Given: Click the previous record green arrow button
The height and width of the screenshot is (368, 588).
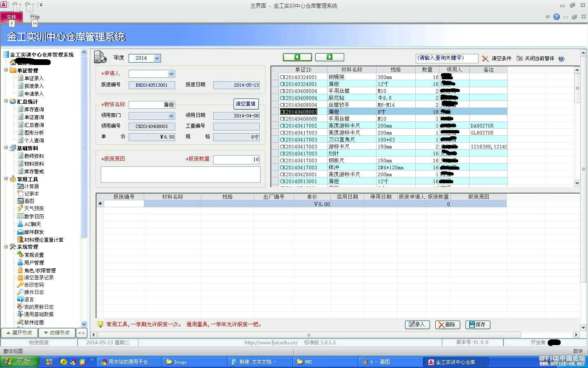Looking at the screenshot, I should click(297, 57).
